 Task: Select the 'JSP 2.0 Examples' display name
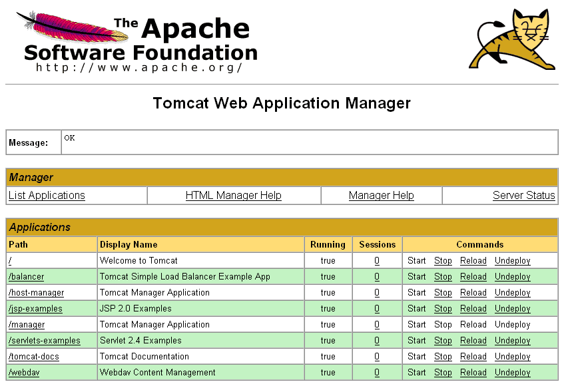click(x=136, y=309)
